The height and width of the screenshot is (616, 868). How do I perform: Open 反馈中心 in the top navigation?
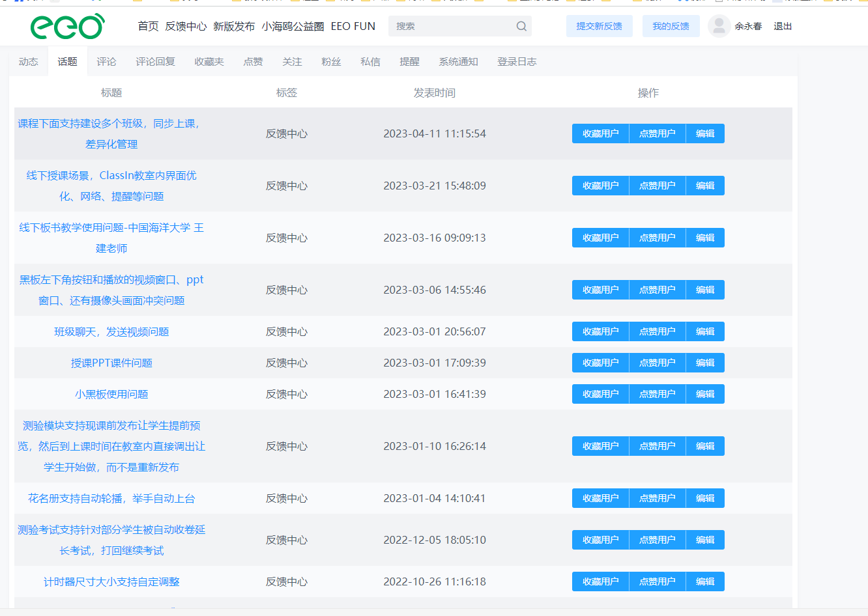coord(186,26)
